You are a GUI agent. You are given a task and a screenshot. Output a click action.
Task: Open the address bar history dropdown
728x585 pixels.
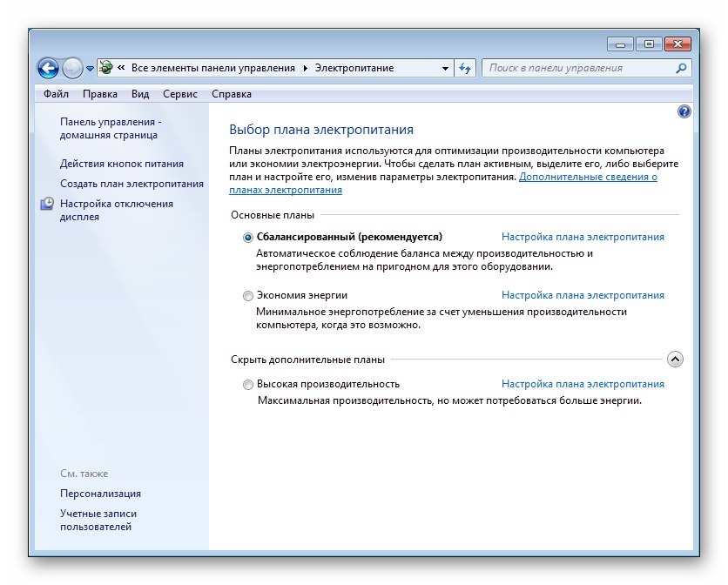[x=445, y=68]
